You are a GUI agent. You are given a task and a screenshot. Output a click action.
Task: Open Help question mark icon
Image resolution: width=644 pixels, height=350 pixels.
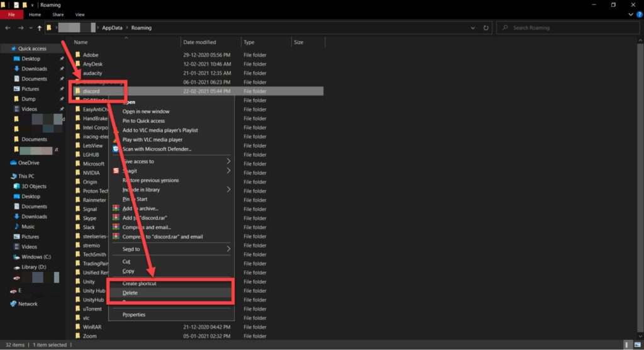(640, 14)
